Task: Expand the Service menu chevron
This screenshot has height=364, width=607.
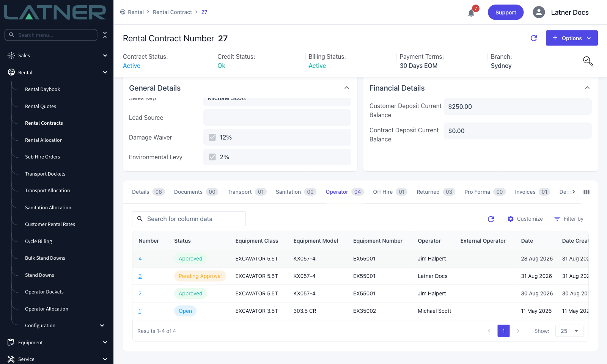Action: [105, 359]
